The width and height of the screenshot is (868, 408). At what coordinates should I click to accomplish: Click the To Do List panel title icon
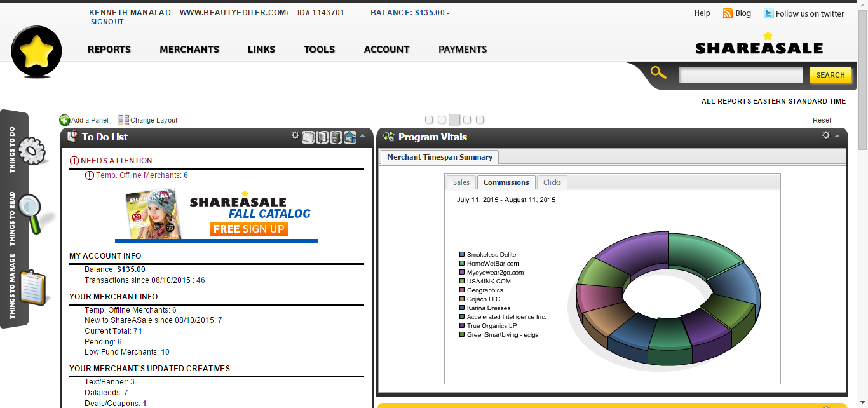72,137
